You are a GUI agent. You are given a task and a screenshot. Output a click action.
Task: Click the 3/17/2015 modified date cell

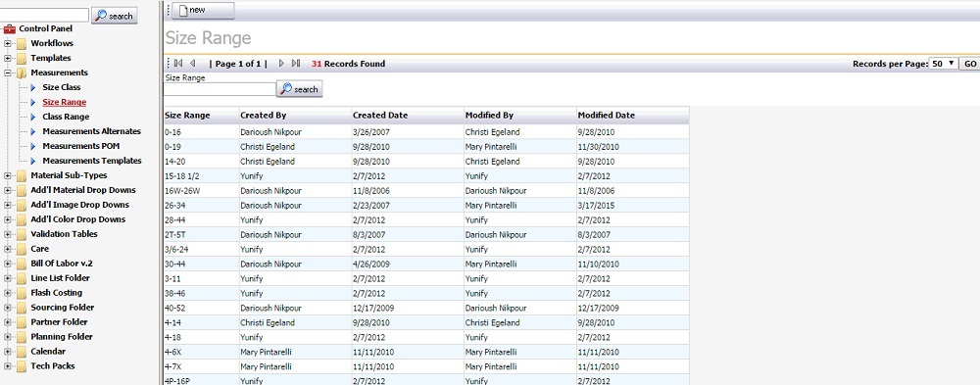[x=633, y=206]
